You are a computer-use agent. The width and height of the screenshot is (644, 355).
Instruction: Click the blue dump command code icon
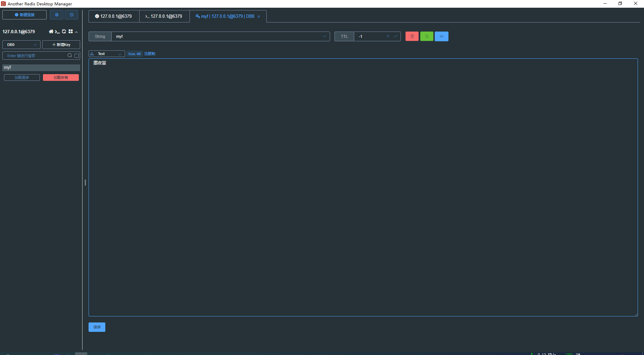click(x=441, y=36)
